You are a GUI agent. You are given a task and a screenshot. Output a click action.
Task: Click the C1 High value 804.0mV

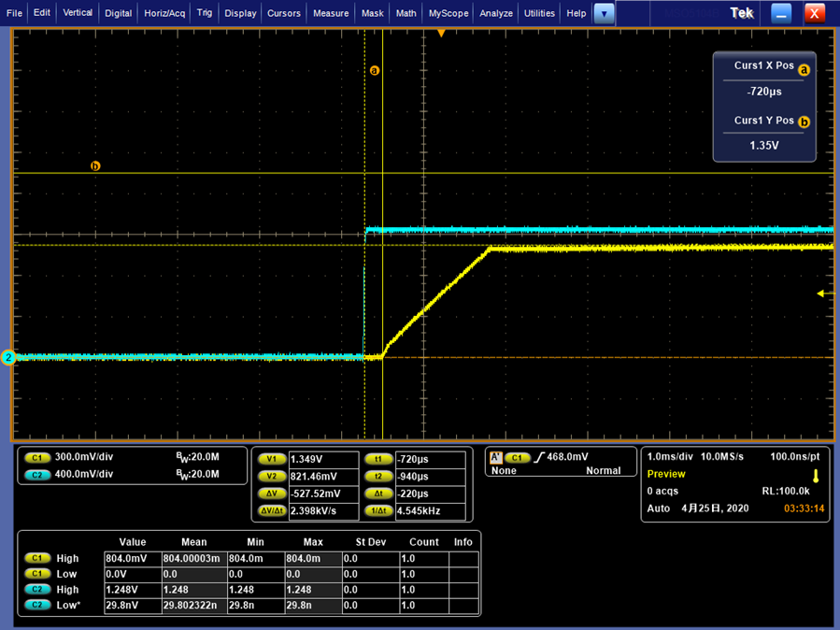click(133, 559)
